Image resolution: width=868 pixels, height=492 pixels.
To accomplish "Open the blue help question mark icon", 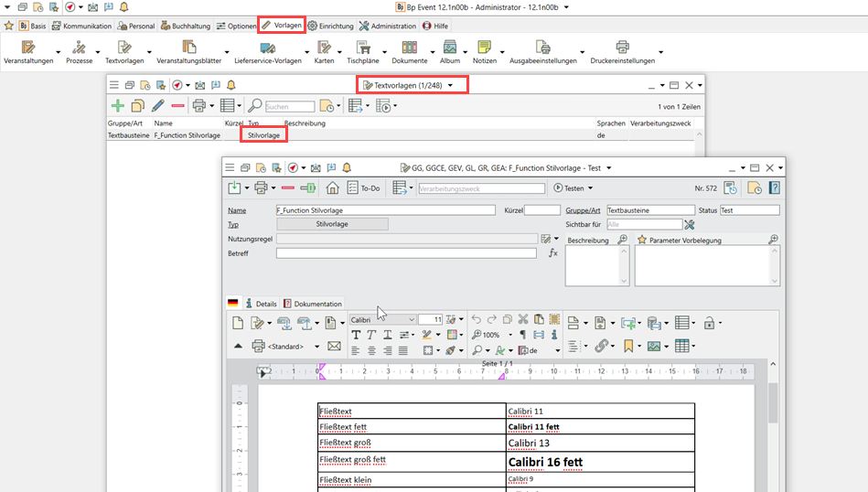I will [x=774, y=188].
